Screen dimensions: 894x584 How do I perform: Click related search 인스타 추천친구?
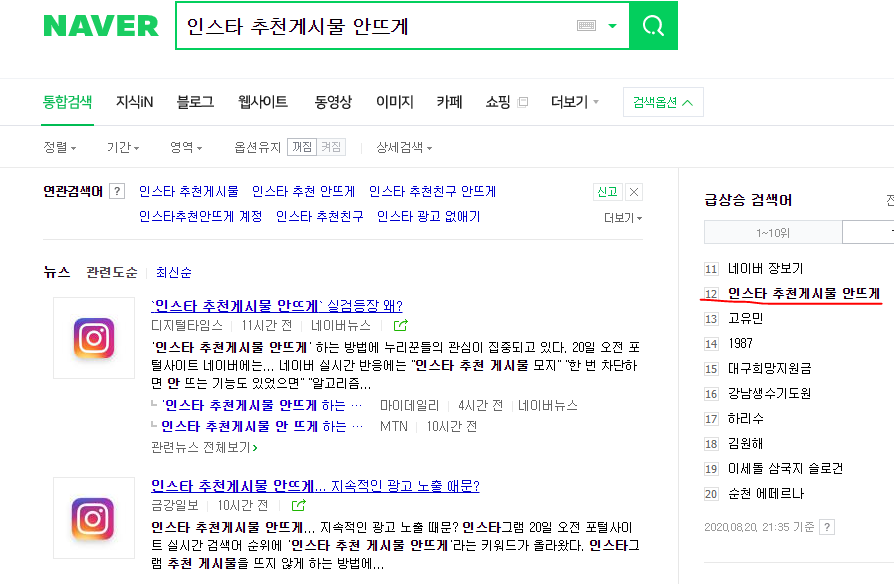(x=319, y=216)
